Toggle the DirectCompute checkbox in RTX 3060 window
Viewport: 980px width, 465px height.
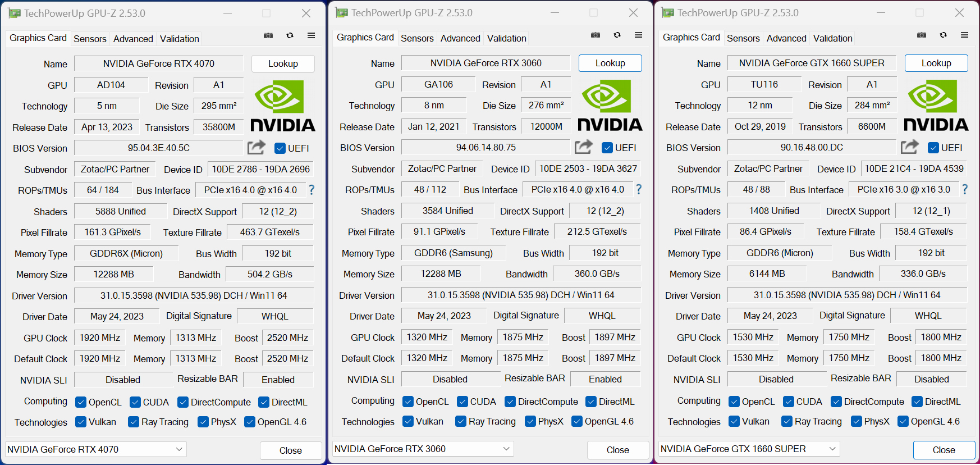click(x=510, y=402)
